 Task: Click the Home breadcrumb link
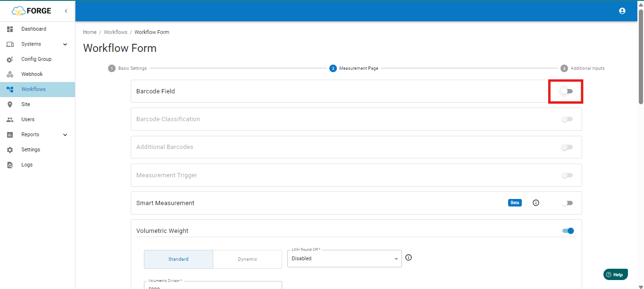tap(90, 32)
